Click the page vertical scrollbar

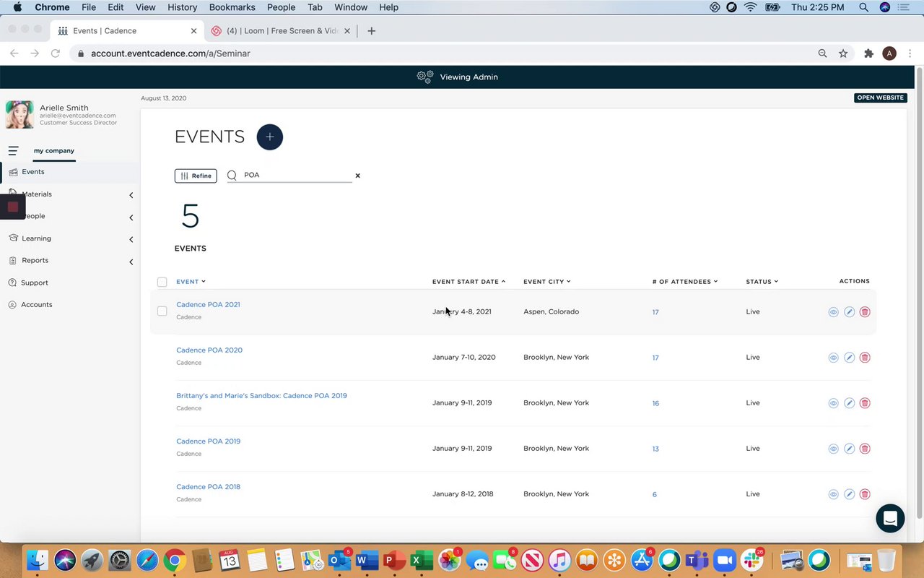[x=919, y=293]
